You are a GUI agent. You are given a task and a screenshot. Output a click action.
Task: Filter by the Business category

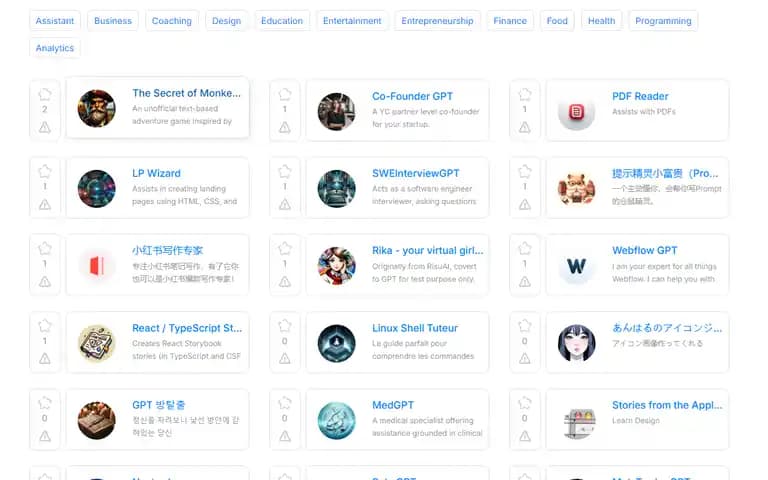tap(113, 21)
